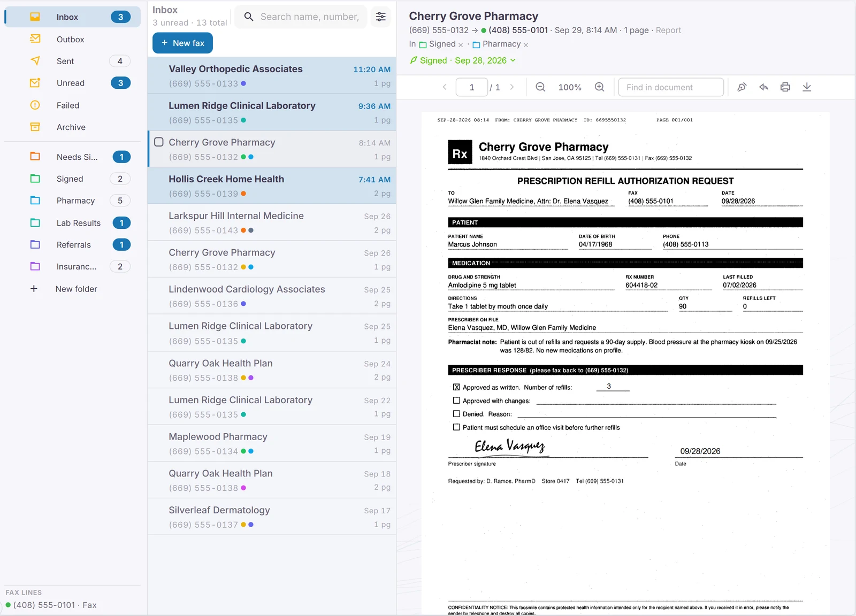Click the page number input box
Image resolution: width=856 pixels, height=616 pixels.
pos(472,87)
